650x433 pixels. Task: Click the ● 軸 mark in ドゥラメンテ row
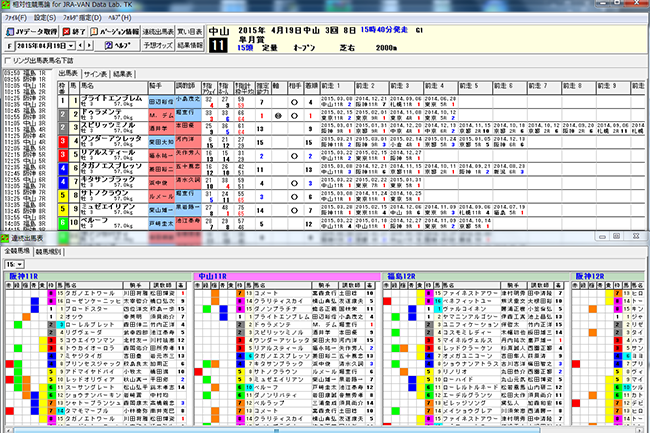[278, 116]
